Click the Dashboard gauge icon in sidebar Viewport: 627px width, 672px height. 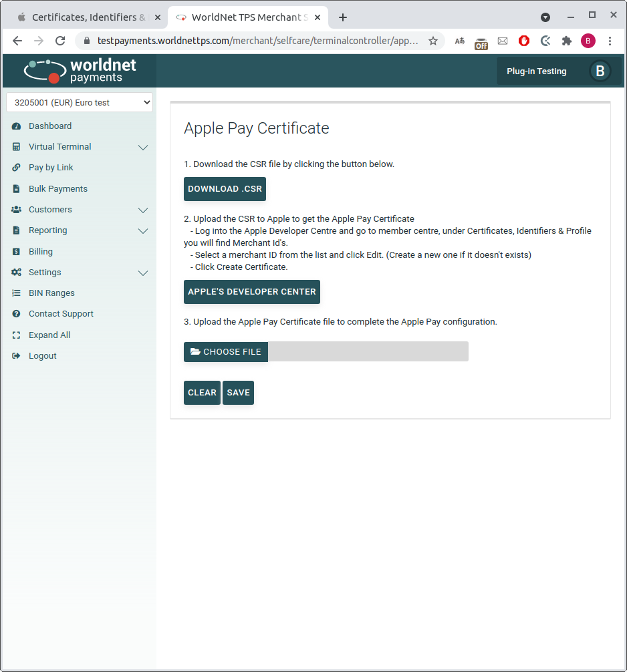click(x=16, y=126)
